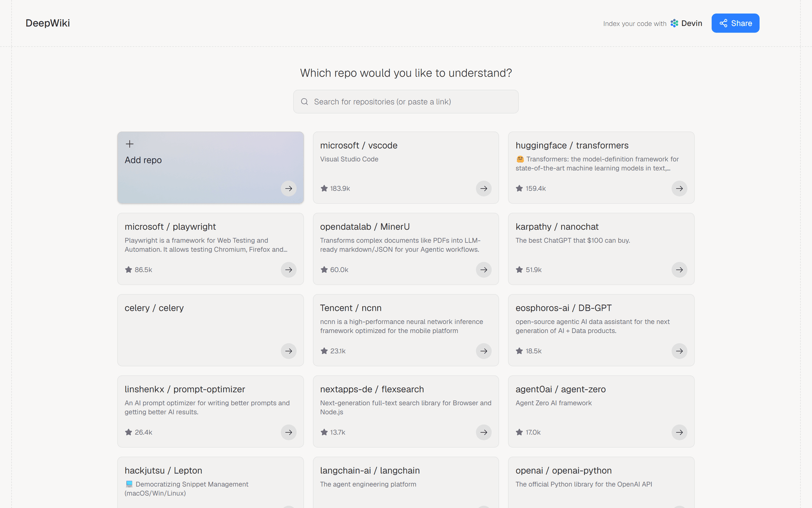Open celery / celery repo title
This screenshot has height=508, width=812.
[x=154, y=308]
